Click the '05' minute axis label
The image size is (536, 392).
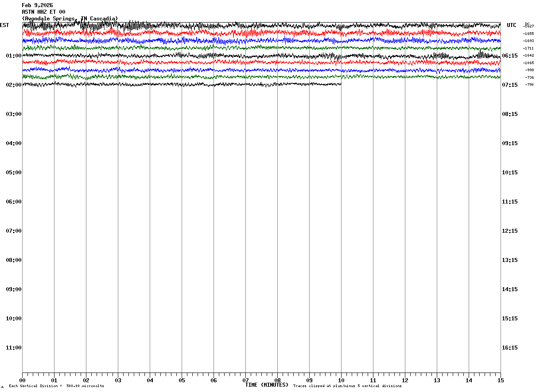182,380
